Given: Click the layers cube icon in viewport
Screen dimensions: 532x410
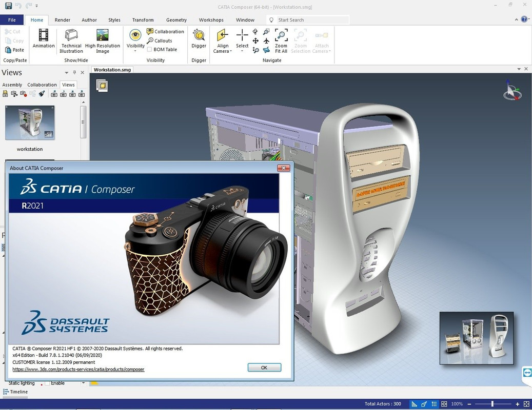Looking at the screenshot, I should click(102, 86).
